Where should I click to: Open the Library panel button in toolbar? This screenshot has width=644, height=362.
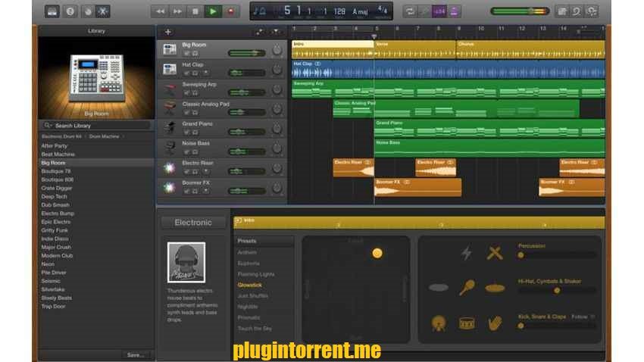pyautogui.click(x=52, y=11)
